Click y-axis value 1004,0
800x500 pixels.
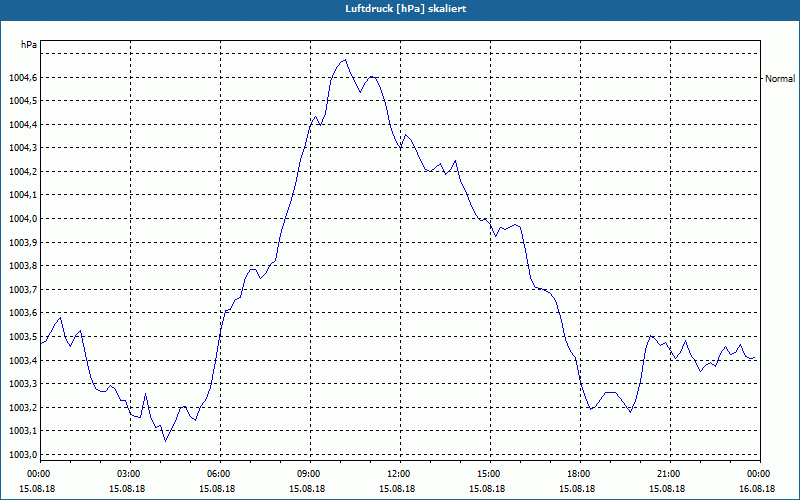pyautogui.click(x=23, y=219)
